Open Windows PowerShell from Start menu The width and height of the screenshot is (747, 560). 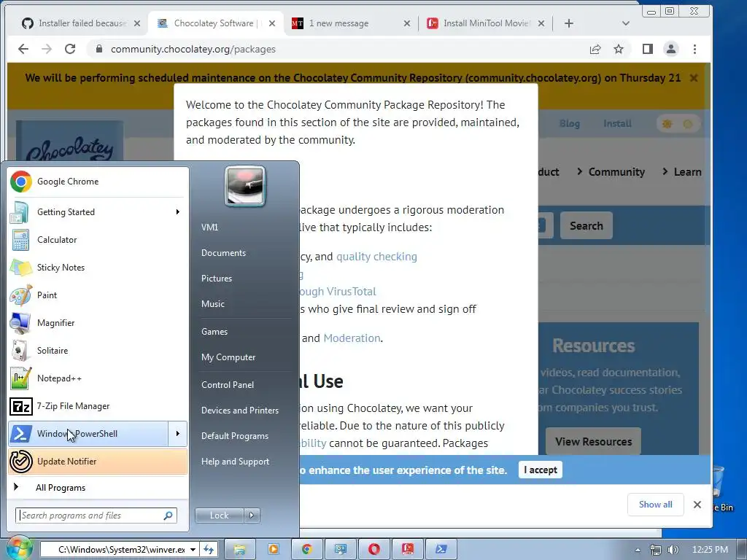click(88, 434)
